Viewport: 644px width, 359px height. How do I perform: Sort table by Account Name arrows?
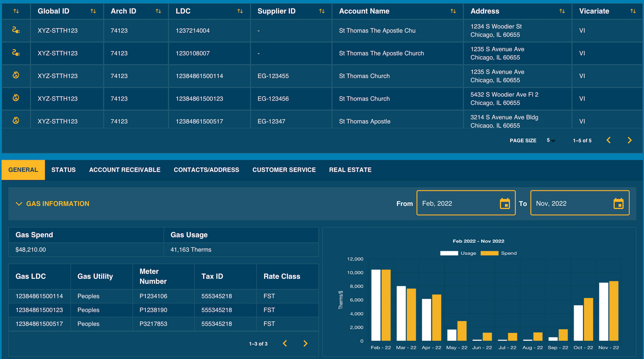pos(453,11)
